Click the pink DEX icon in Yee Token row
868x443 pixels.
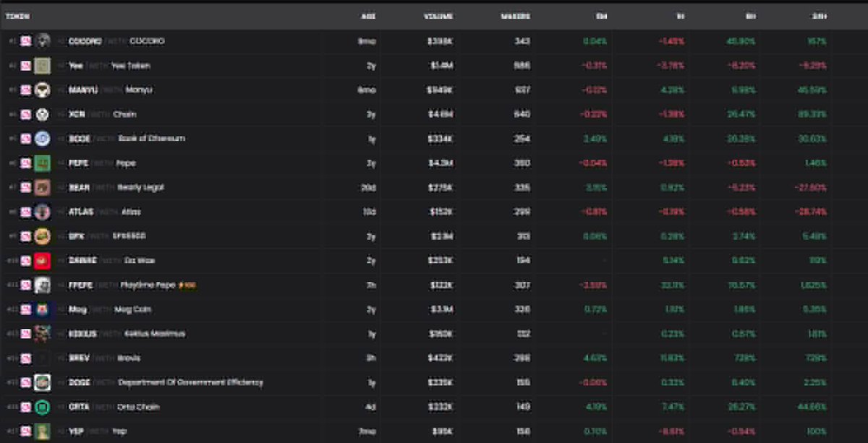coord(26,66)
